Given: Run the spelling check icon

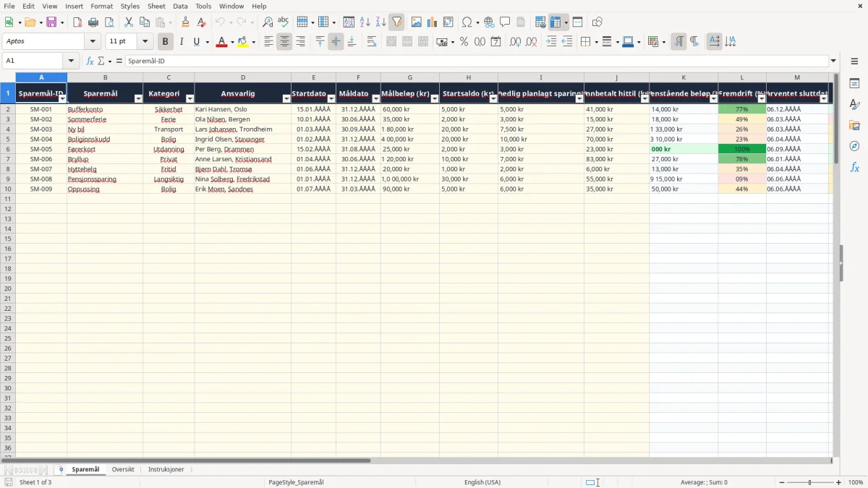Looking at the screenshot, I should click(x=284, y=22).
